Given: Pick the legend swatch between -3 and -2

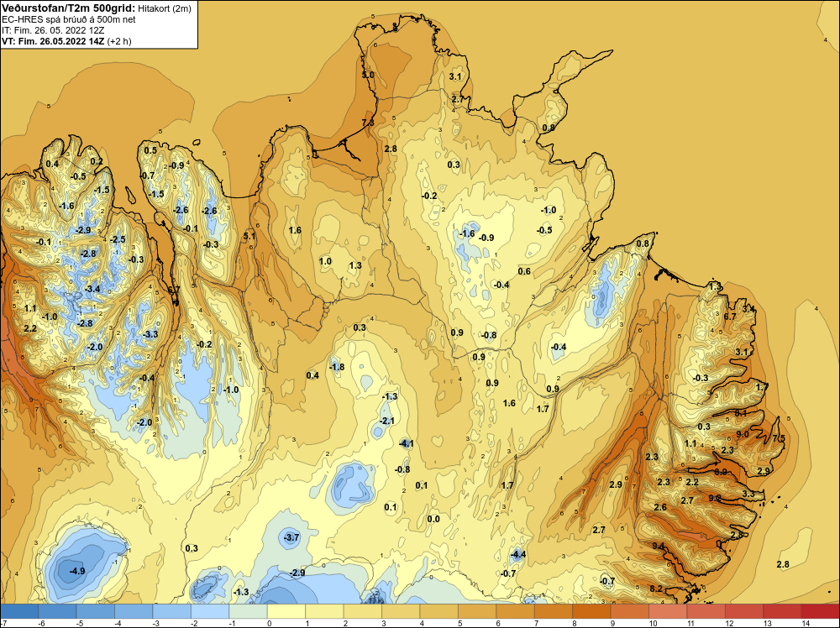Looking at the screenshot, I should point(172,611).
